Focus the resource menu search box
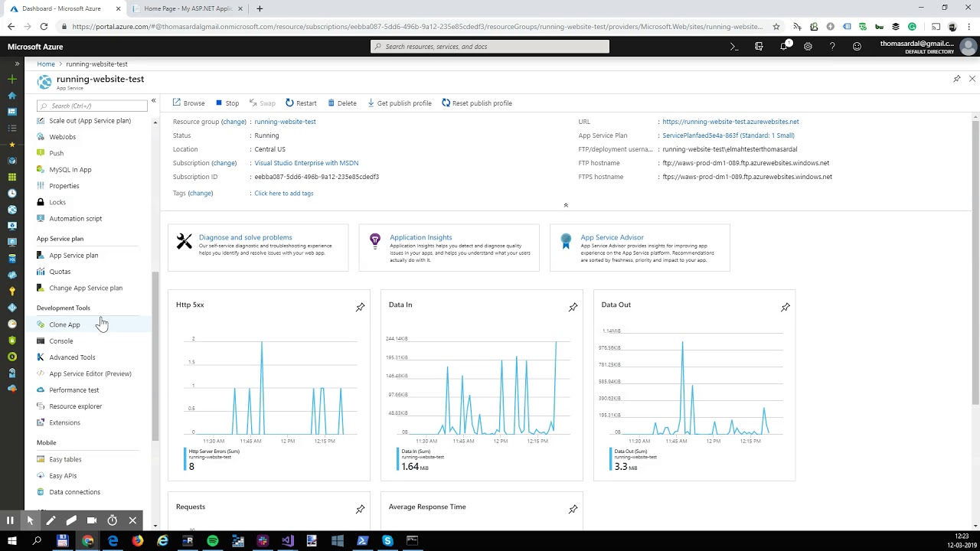Screen dimensions: 980x551 point(92,106)
